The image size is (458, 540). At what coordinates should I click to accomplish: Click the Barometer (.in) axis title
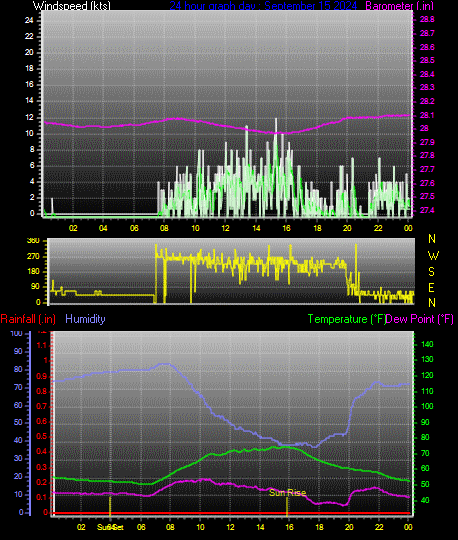pos(399,6)
